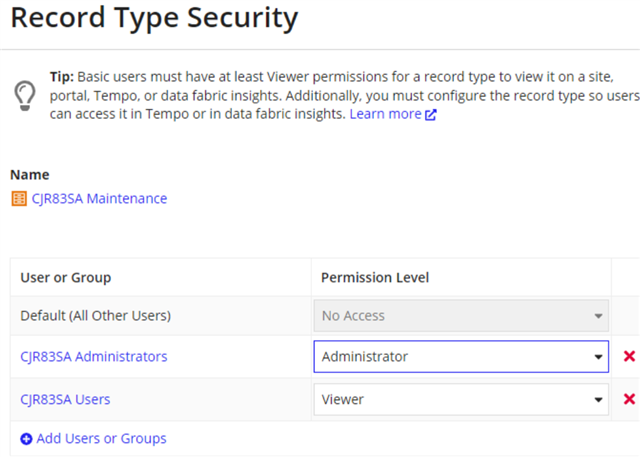
Task: Open the CJR83SA Users group link
Action: coord(65,399)
